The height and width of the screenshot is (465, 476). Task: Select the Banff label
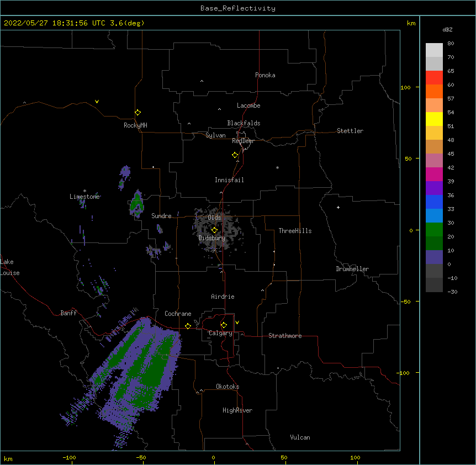tap(68, 313)
